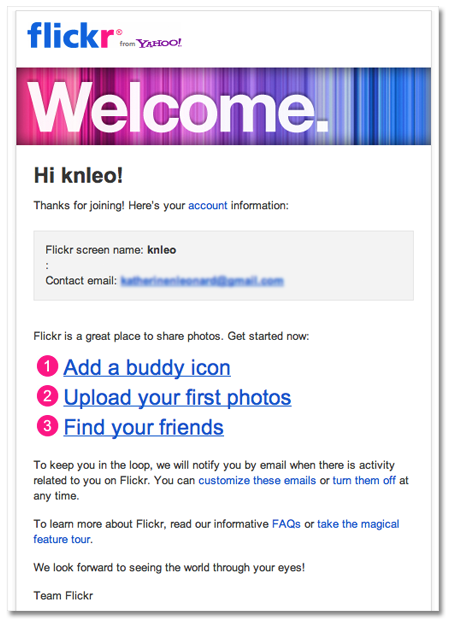Click the pink number 3 circle
450x620 pixels.
(x=47, y=426)
